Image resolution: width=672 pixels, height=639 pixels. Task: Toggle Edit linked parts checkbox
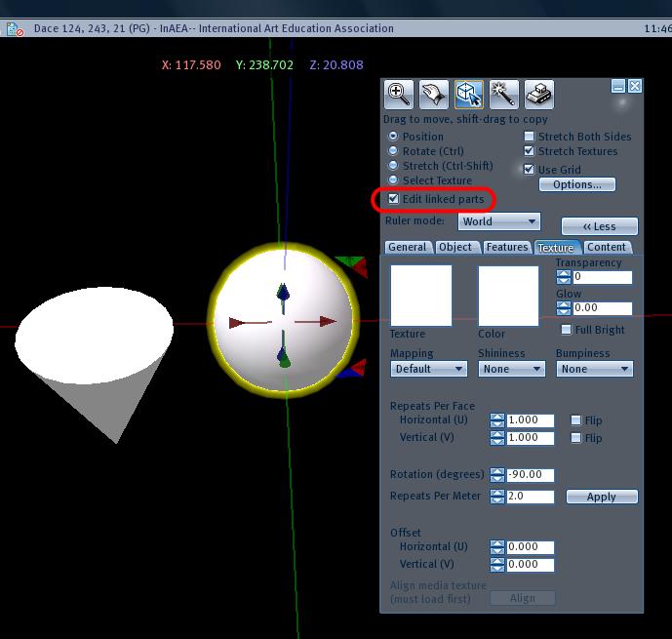tap(393, 199)
